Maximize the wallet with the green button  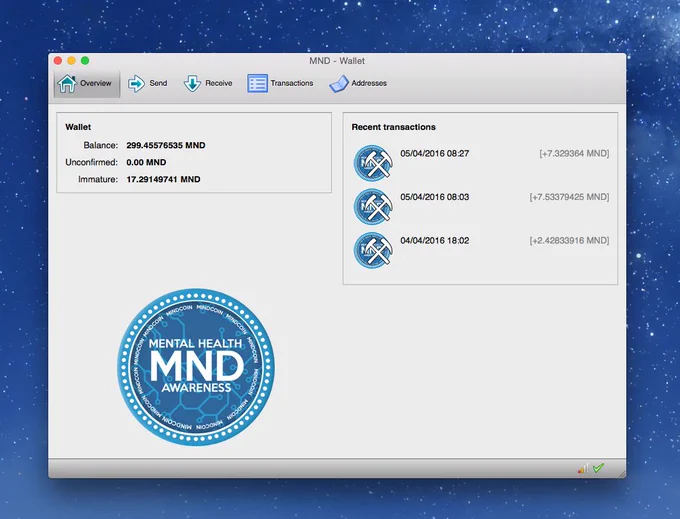[x=85, y=61]
